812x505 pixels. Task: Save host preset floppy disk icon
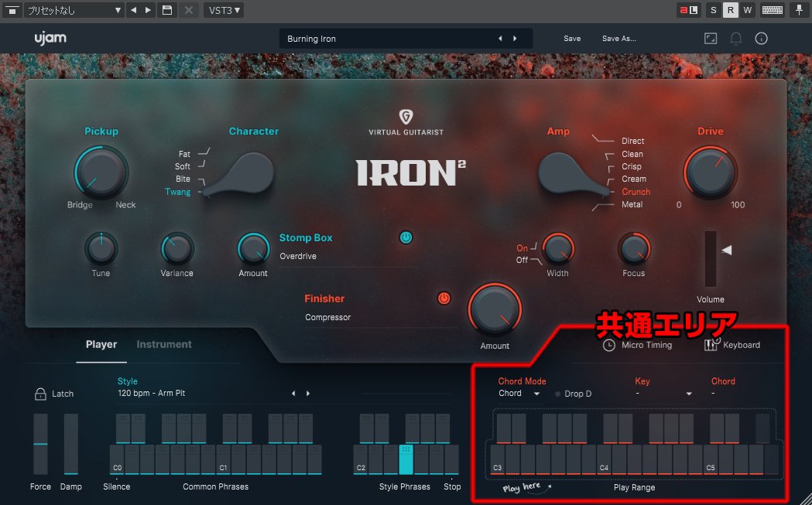167,10
